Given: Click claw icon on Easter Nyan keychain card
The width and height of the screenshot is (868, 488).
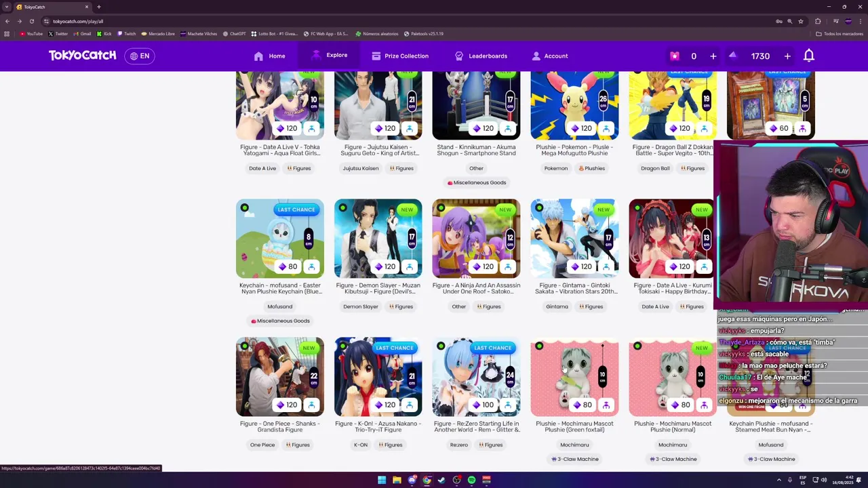Looking at the screenshot, I should click(x=311, y=266).
